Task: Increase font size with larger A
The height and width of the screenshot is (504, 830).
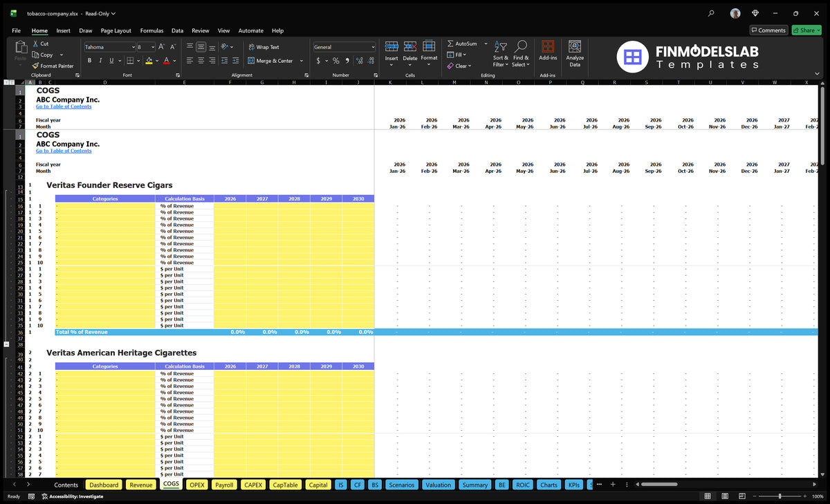Action: (162, 47)
